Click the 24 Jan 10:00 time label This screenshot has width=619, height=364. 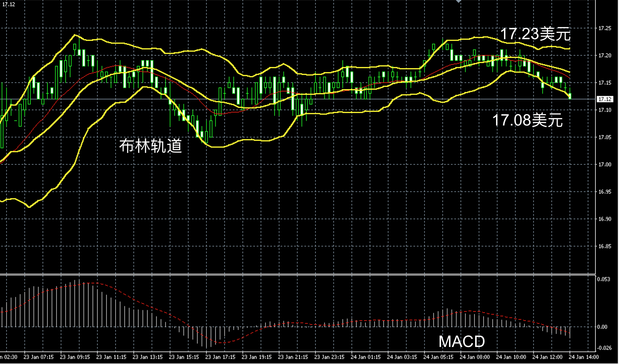pyautogui.click(x=511, y=357)
